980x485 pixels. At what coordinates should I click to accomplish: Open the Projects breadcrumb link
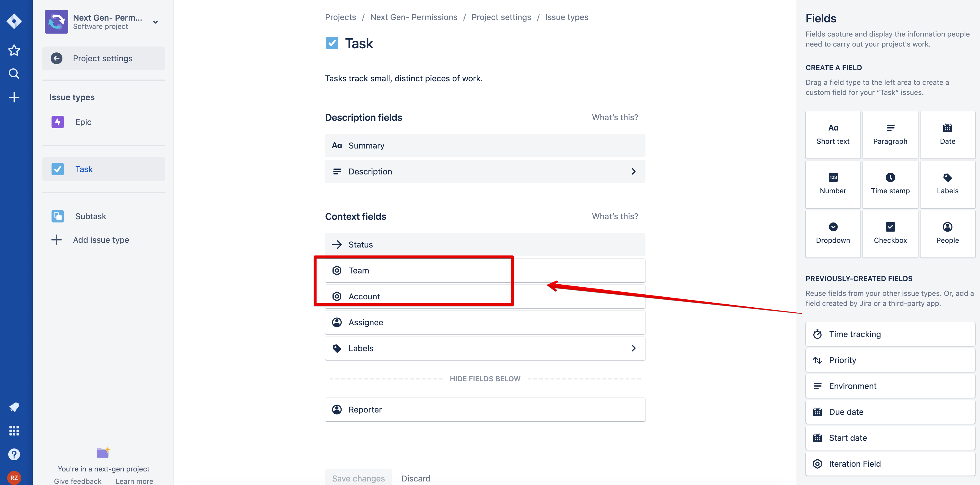tap(340, 17)
